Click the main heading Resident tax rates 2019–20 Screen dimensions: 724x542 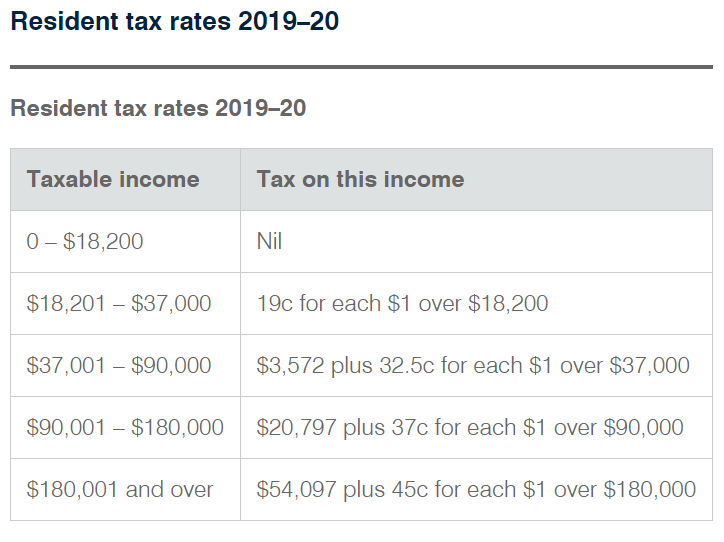coord(175,21)
